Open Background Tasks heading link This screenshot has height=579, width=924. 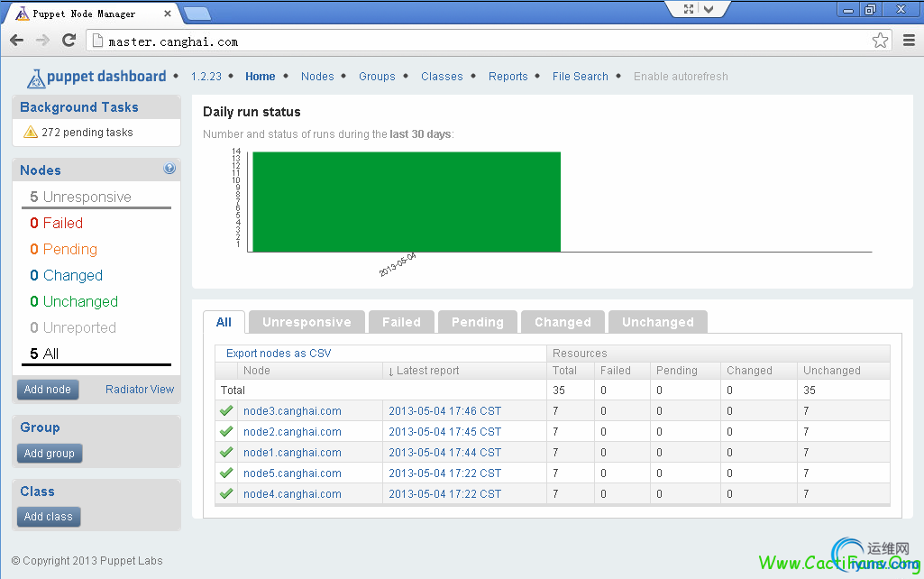point(79,107)
